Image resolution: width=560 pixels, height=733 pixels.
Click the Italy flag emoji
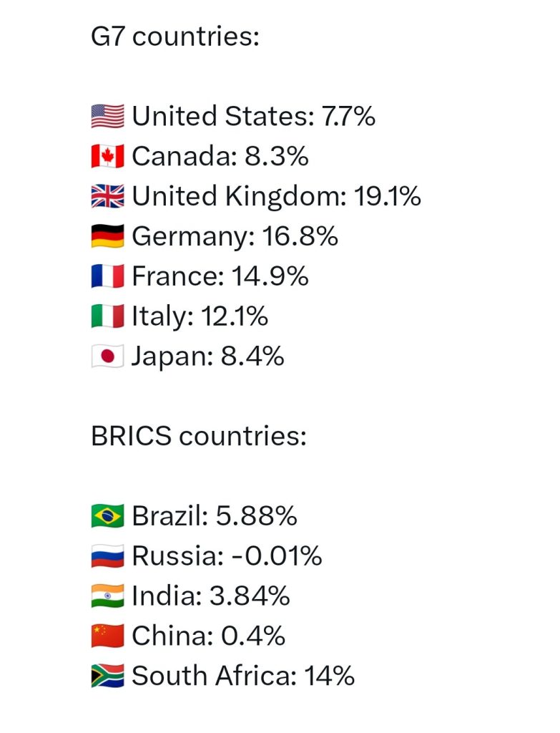107,316
